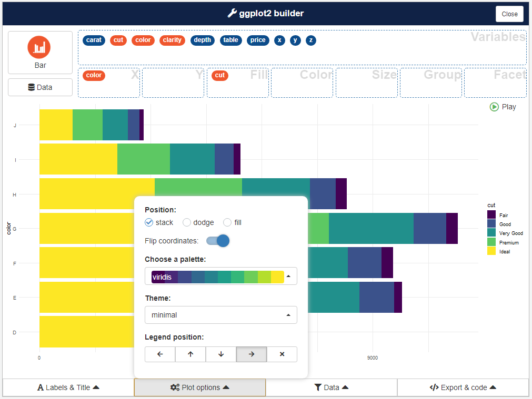Image resolution: width=532 pixels, height=399 pixels.
Task: Open the viridis palette dropdown
Action: pyautogui.click(x=221, y=277)
